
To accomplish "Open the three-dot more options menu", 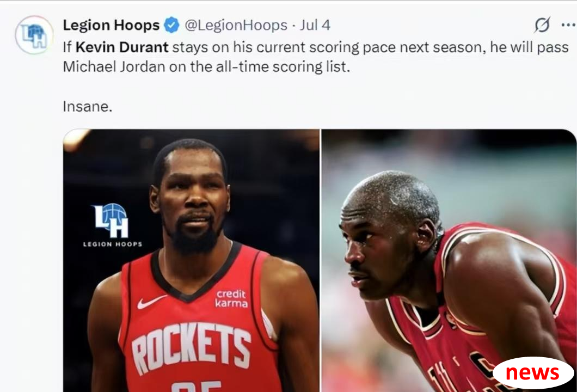I will [568, 25].
